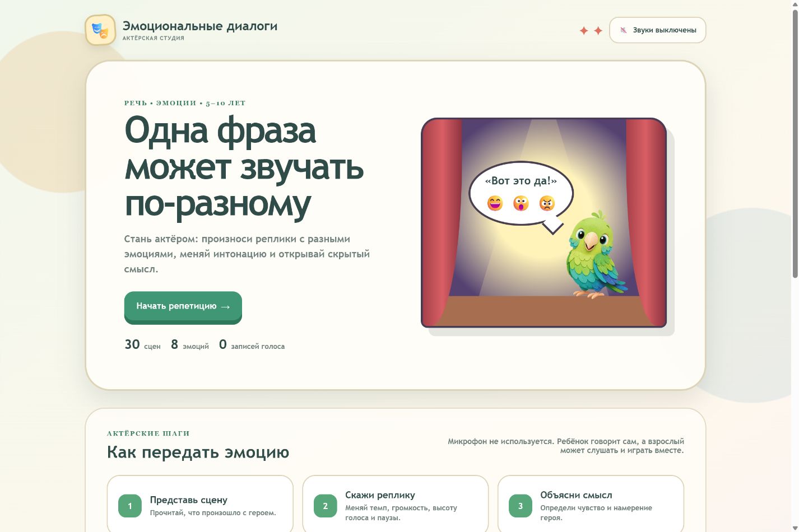Select the angry emoji in speech bubble

[x=547, y=203]
